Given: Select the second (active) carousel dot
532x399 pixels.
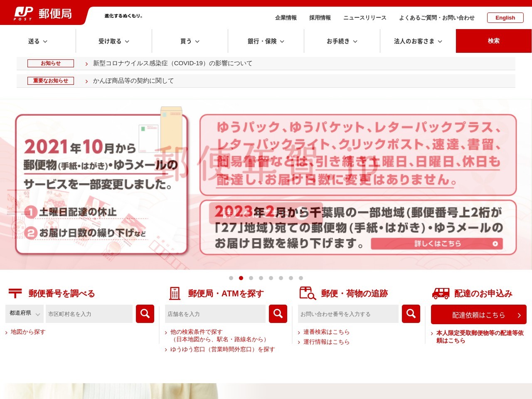Looking at the screenshot, I should [241, 278].
